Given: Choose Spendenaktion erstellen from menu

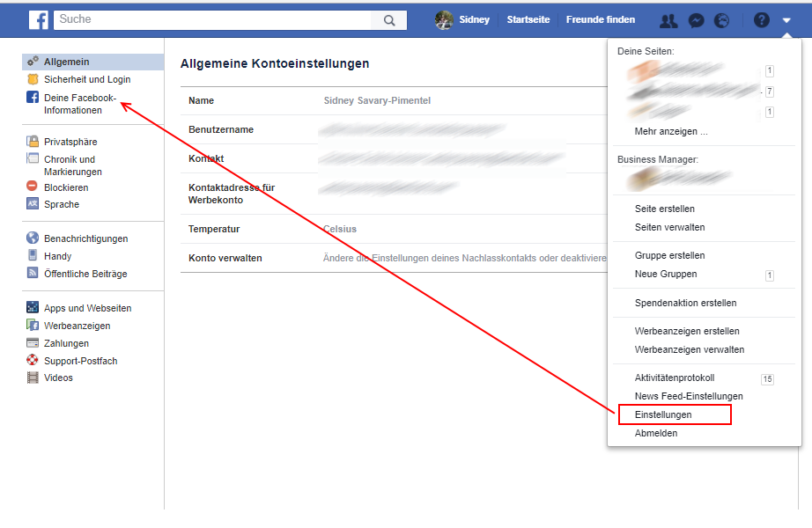Looking at the screenshot, I should click(685, 303).
